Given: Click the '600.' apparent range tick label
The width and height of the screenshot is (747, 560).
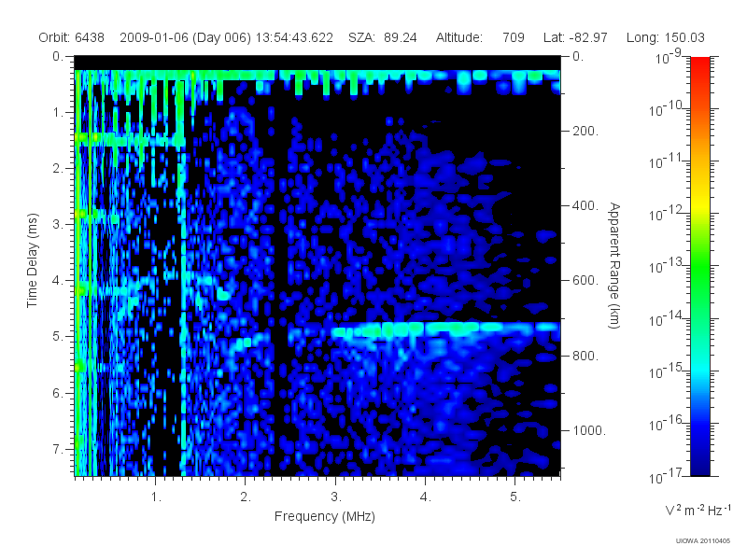Looking at the screenshot, I should pos(585,281).
